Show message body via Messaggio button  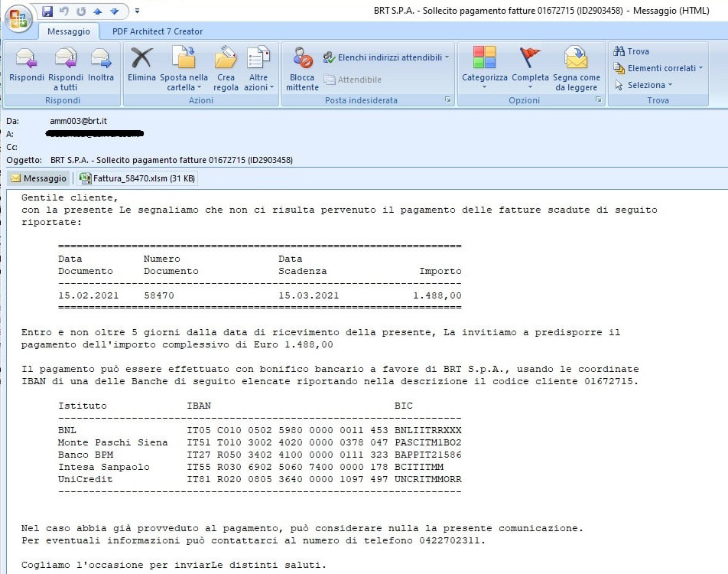coord(38,178)
